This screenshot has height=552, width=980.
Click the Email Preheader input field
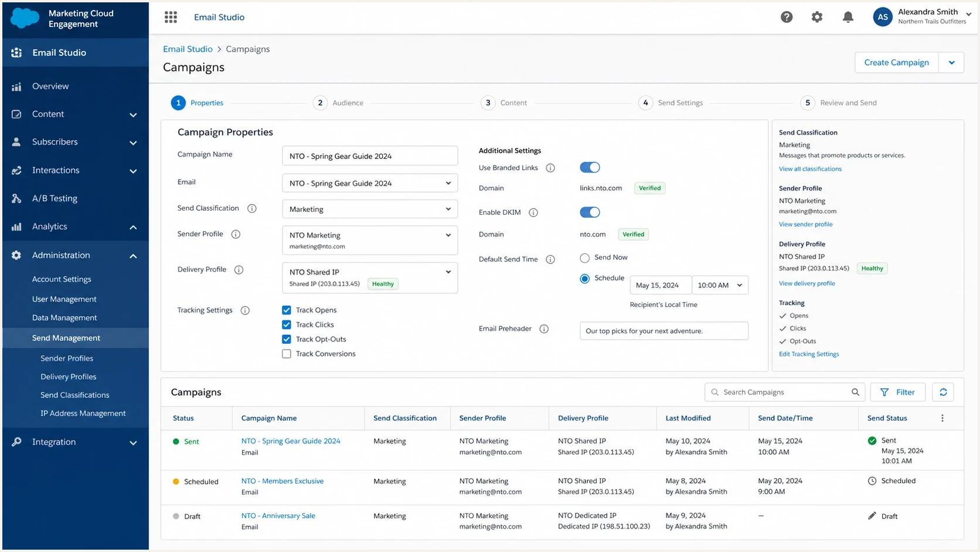click(664, 331)
